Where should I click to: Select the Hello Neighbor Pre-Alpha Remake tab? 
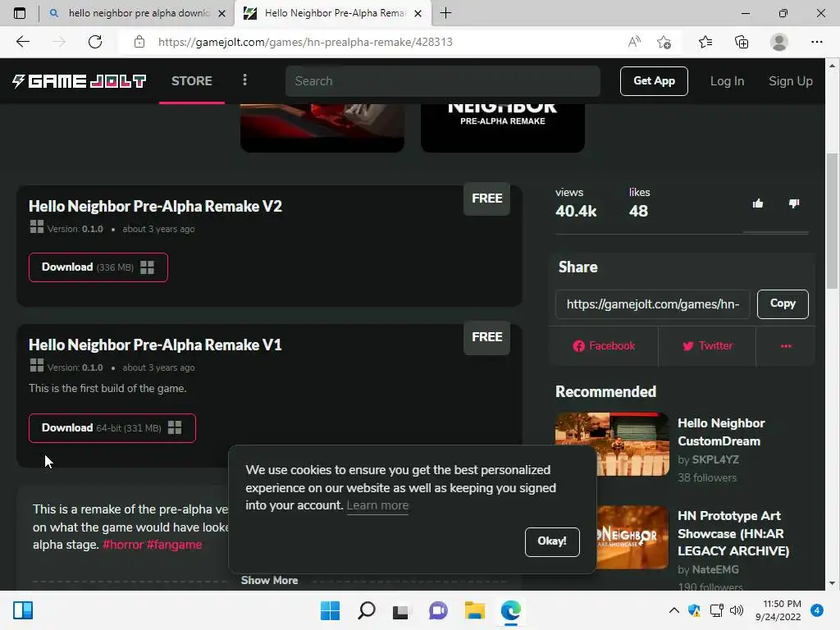tap(333, 13)
